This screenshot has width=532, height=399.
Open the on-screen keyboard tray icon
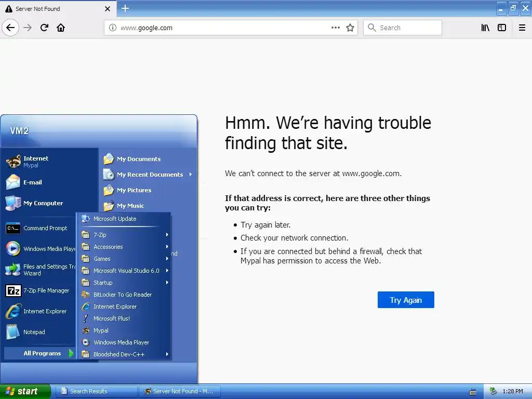click(473, 392)
